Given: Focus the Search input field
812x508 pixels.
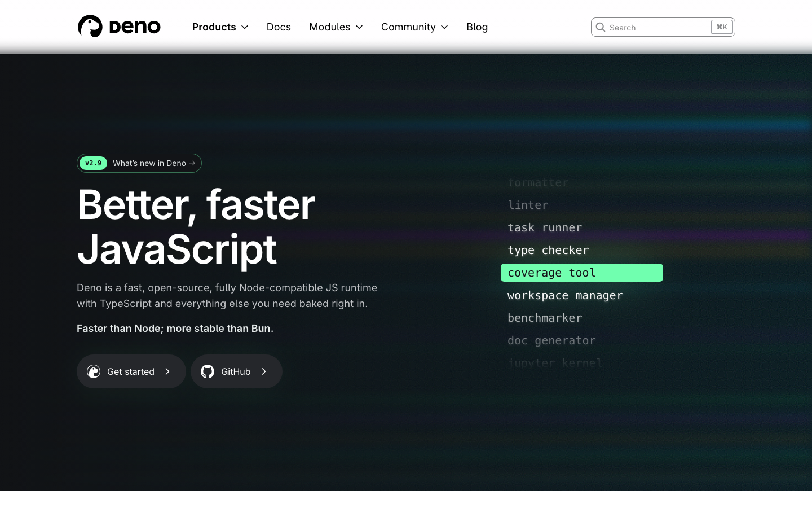Looking at the screenshot, I should tap(663, 27).
